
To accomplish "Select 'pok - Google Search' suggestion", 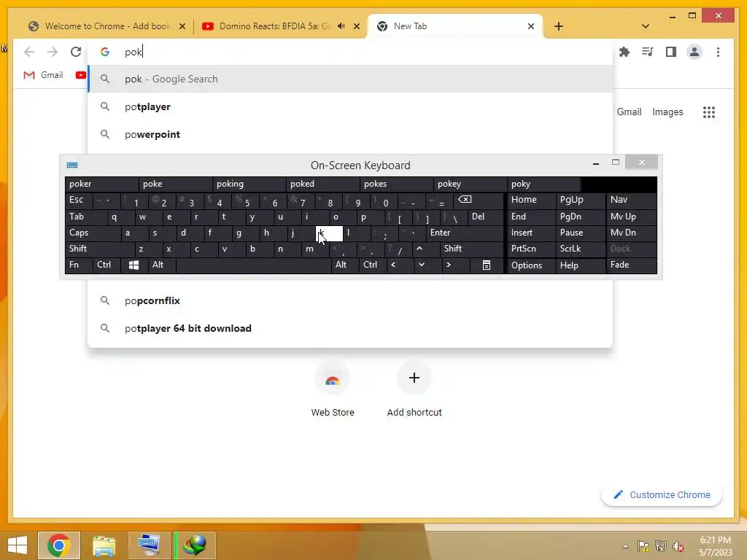I will point(350,79).
